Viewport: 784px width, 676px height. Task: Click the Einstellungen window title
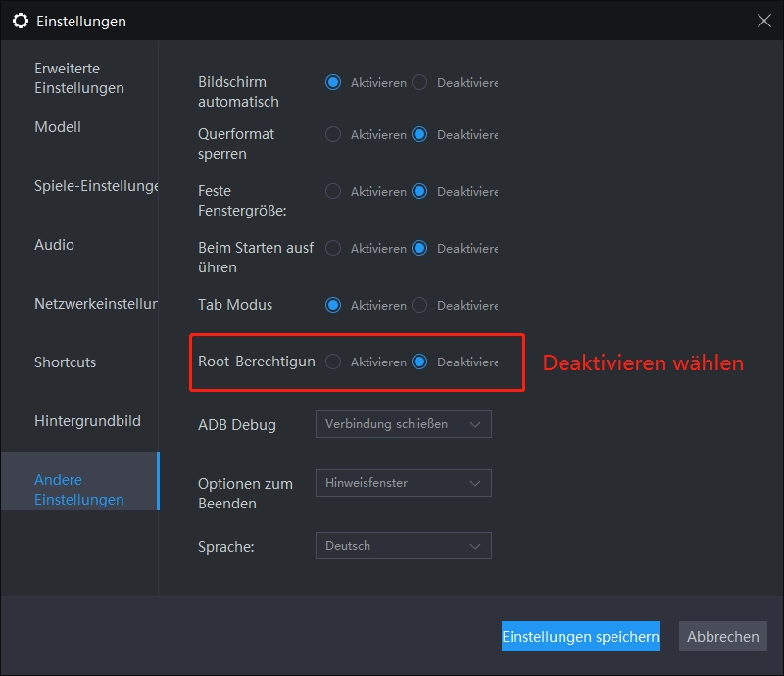(81, 22)
